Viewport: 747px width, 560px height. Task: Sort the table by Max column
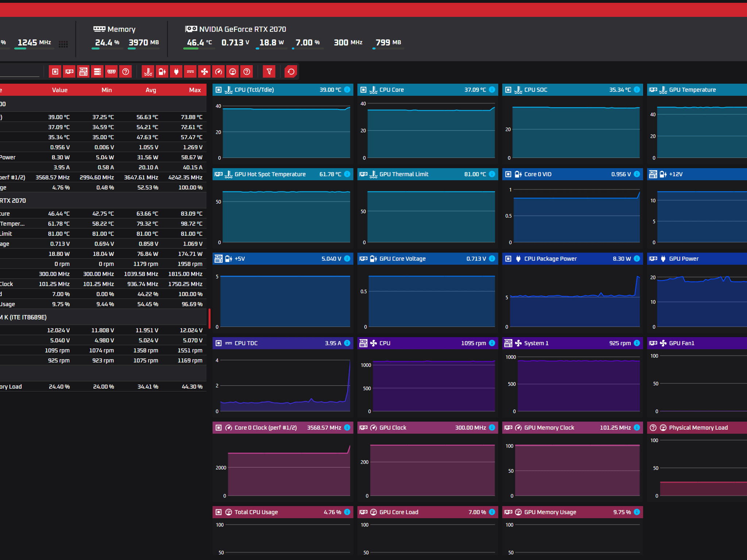[195, 90]
